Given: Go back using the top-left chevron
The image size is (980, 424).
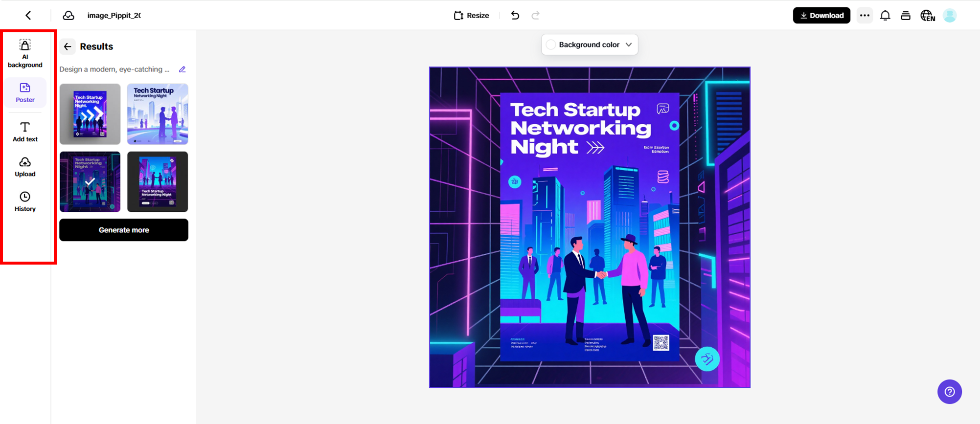Looking at the screenshot, I should tap(28, 16).
